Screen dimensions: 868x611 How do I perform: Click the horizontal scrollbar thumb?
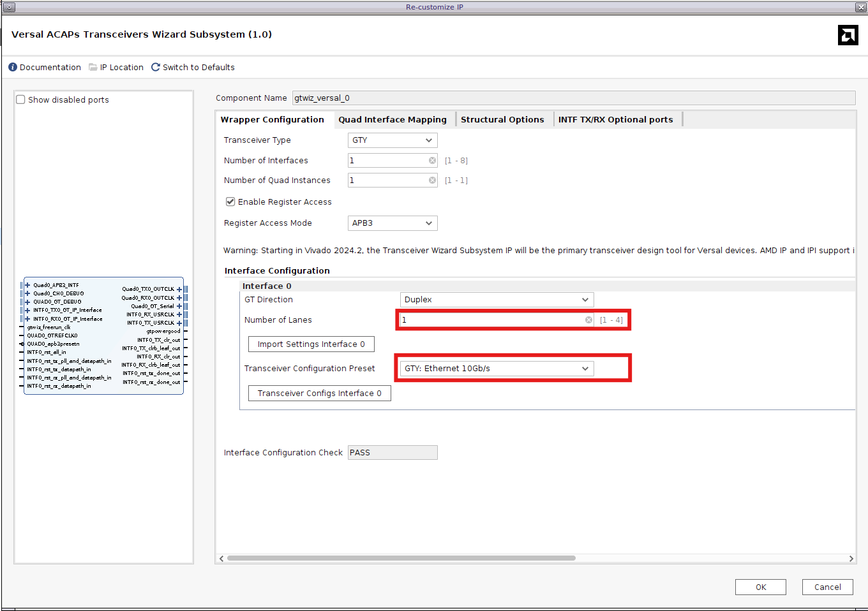[401, 558]
